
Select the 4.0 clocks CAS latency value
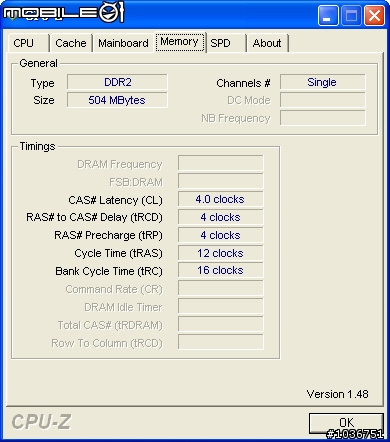click(221, 199)
